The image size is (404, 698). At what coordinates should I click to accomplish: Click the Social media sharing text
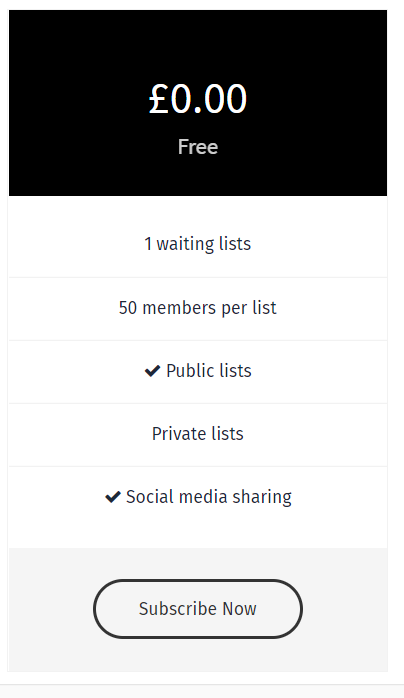[209, 497]
